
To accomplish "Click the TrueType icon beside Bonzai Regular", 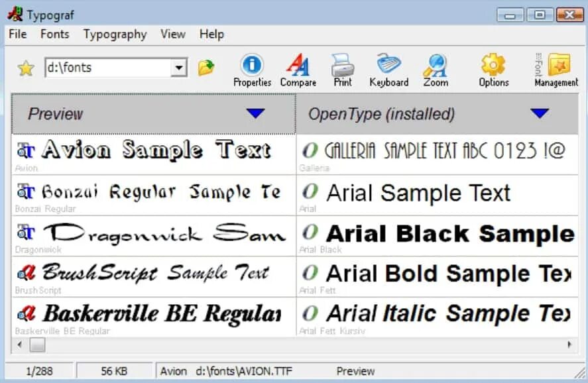I will click(x=26, y=191).
